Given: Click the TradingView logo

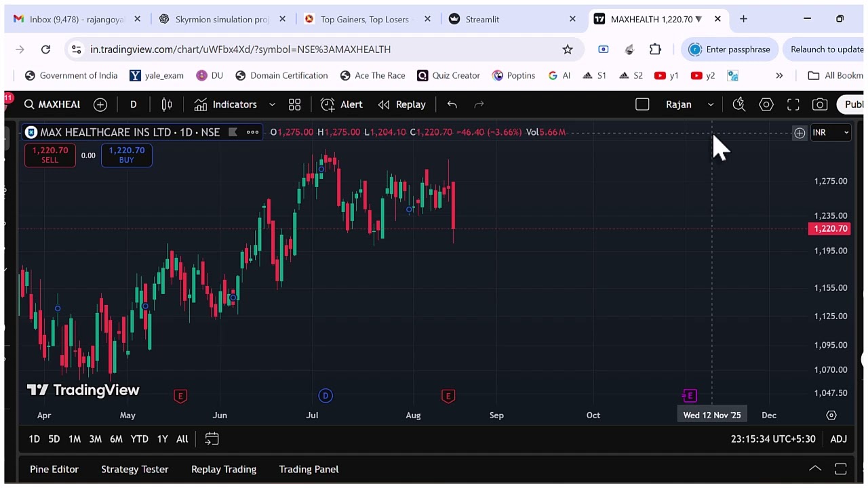Looking at the screenshot, I should point(83,390).
